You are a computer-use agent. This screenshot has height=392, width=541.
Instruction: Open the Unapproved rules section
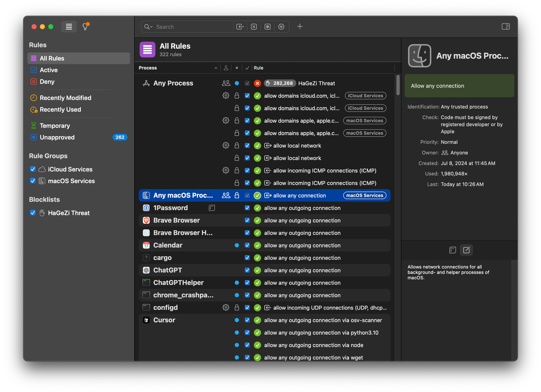pos(57,137)
